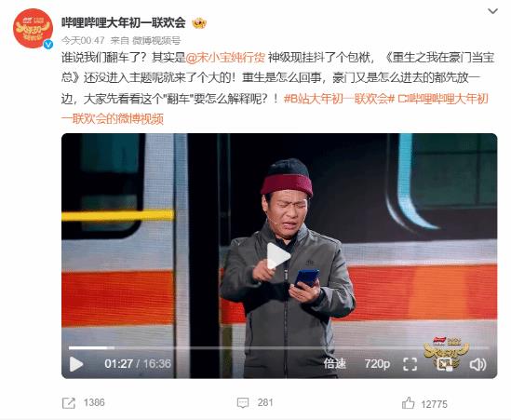
Task: Like the post with thumbs-up icon
Action: [x=408, y=403]
